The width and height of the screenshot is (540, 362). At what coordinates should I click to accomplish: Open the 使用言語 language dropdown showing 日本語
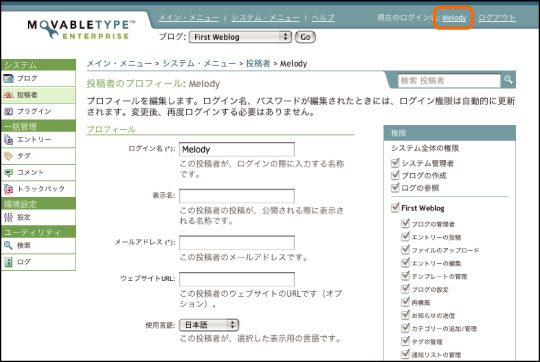(209, 325)
